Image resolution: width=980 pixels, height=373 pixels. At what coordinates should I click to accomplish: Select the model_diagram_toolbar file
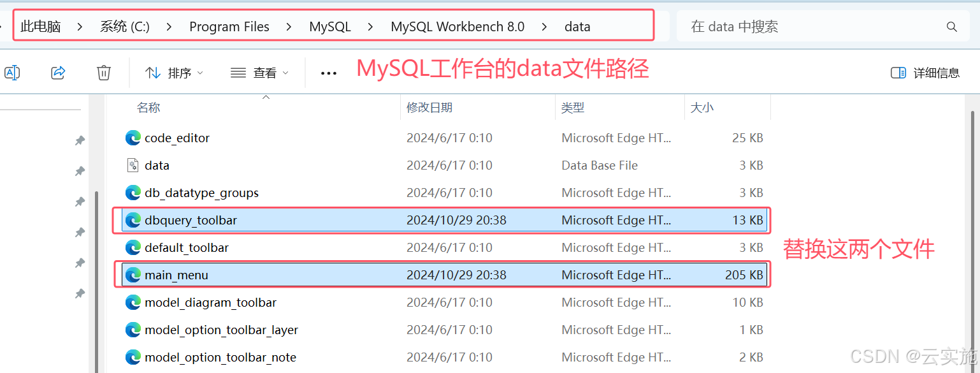tap(210, 302)
